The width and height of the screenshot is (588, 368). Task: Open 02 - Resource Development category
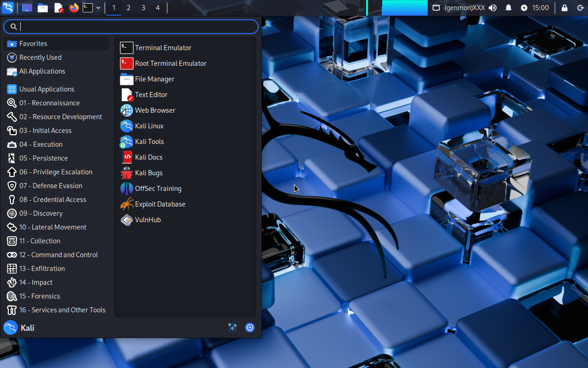56,117
